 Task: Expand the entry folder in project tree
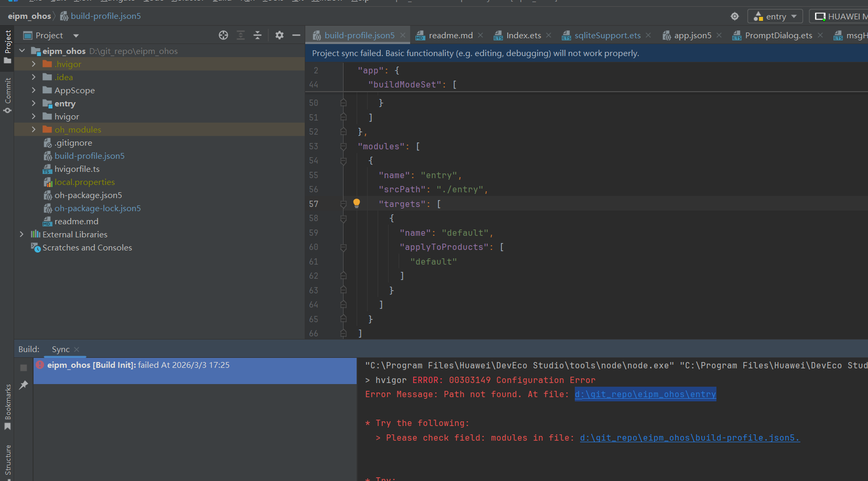coord(34,104)
